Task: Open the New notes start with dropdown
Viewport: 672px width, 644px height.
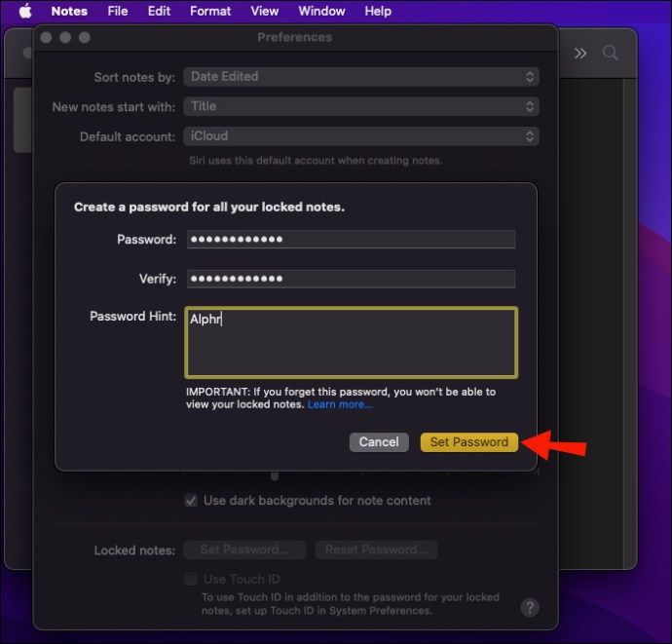Action: pyautogui.click(x=361, y=106)
